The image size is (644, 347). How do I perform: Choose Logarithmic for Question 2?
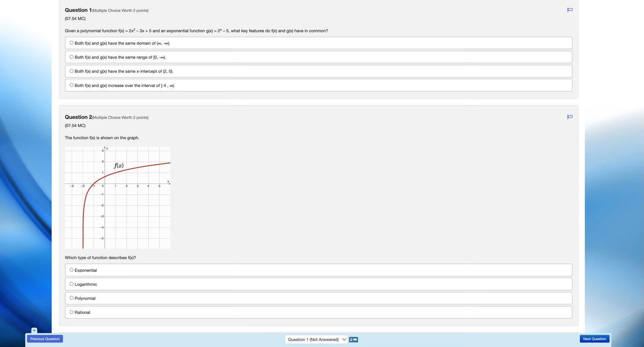point(71,284)
